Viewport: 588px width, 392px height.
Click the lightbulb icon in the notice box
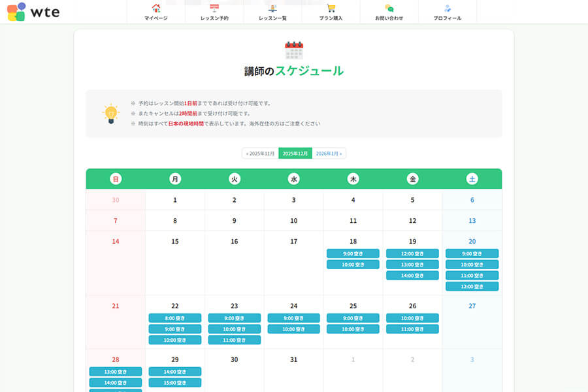(111, 114)
